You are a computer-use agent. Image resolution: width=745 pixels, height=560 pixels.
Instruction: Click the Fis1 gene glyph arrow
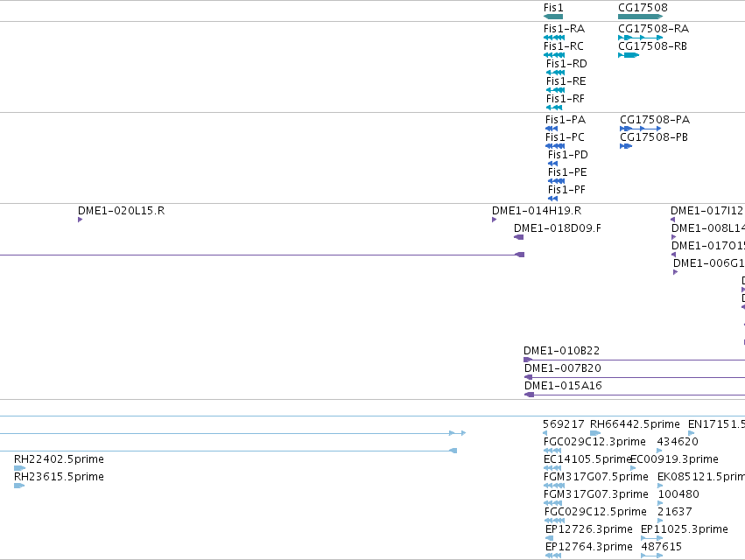(553, 17)
